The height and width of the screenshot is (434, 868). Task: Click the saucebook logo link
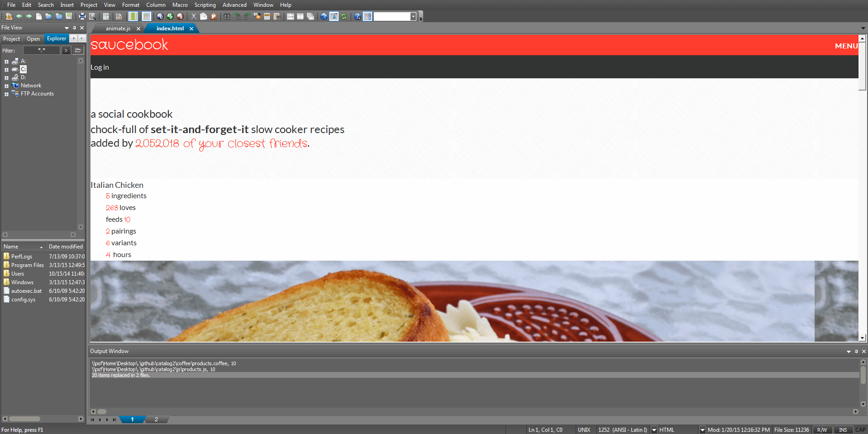tap(129, 44)
